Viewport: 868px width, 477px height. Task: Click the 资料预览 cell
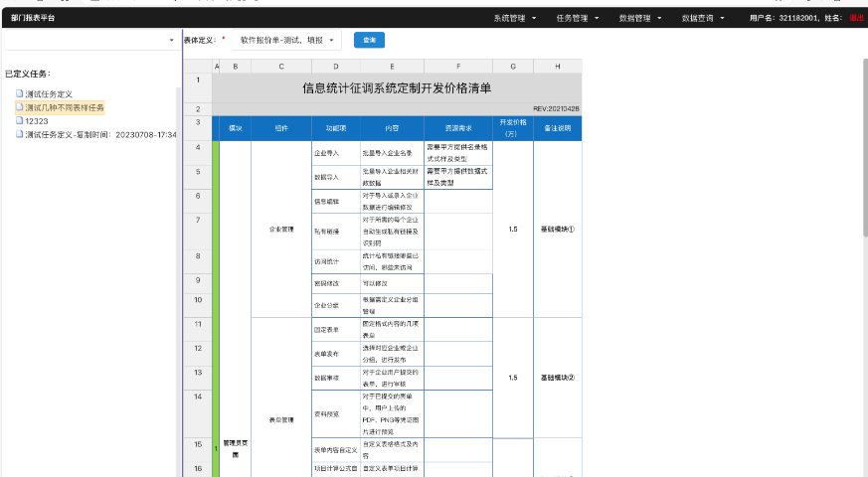click(336, 414)
